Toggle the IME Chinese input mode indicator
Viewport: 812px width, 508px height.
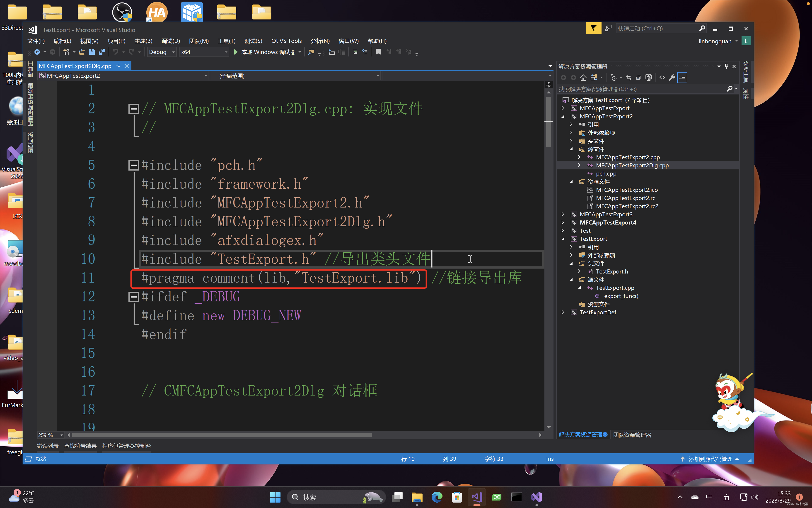tap(709, 497)
